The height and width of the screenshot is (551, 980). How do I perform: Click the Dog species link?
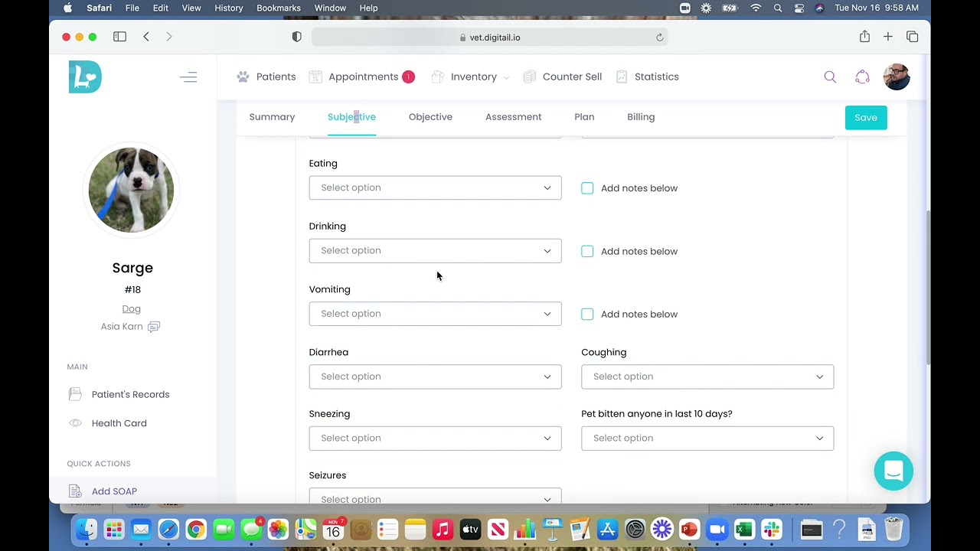tap(131, 308)
